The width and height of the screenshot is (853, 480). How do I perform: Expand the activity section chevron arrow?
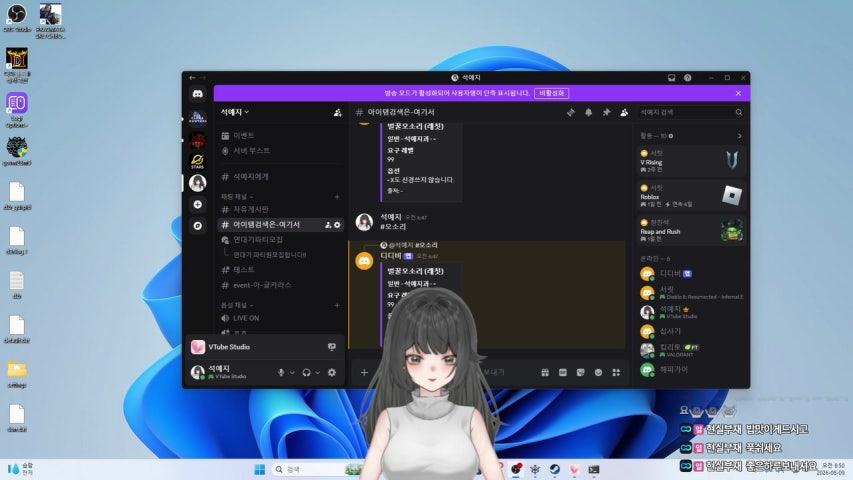pos(739,136)
